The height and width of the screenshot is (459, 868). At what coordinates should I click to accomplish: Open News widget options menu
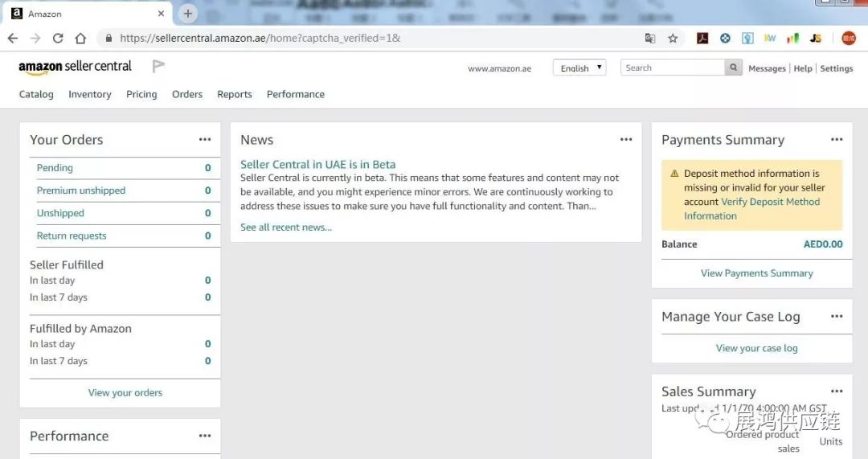click(x=626, y=140)
